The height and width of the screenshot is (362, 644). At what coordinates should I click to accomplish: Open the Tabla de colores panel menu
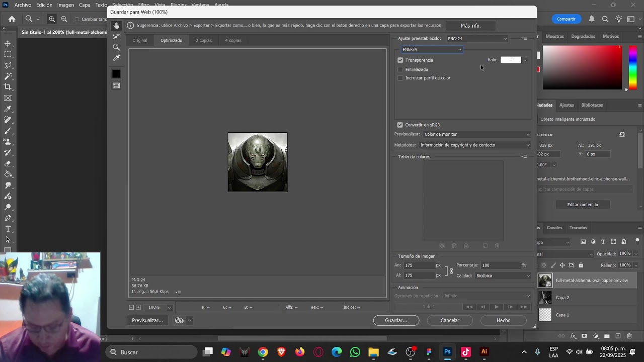524,156
